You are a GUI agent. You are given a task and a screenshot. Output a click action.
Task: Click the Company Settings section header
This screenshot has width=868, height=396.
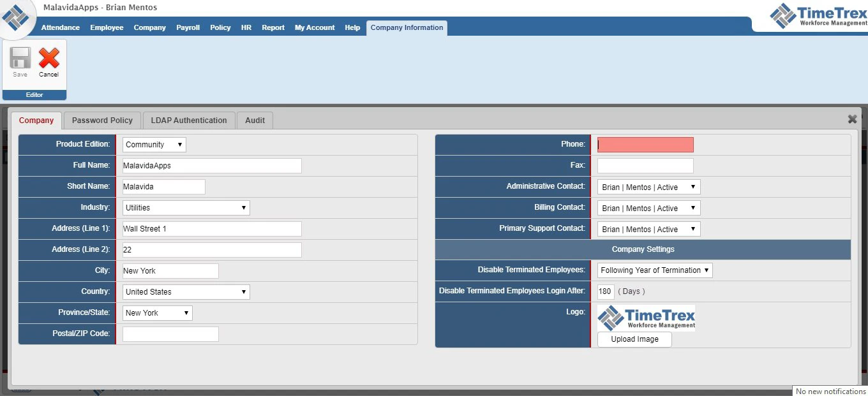(643, 249)
